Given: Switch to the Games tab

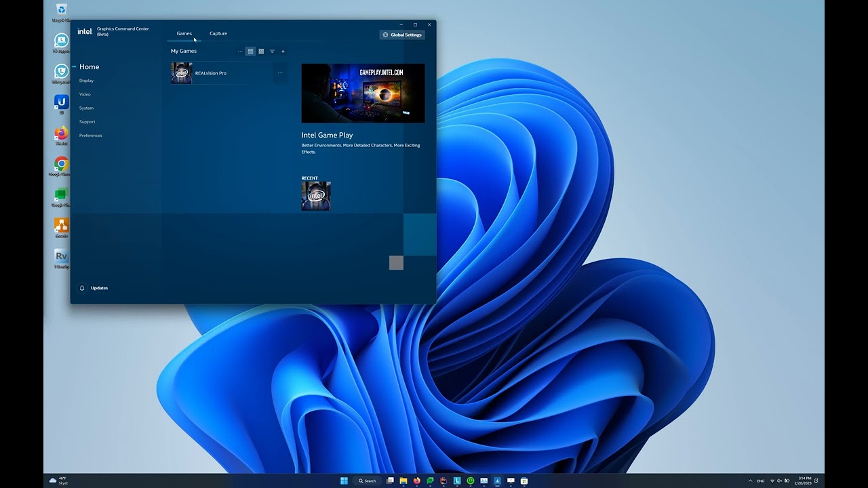Looking at the screenshot, I should pyautogui.click(x=184, y=33).
